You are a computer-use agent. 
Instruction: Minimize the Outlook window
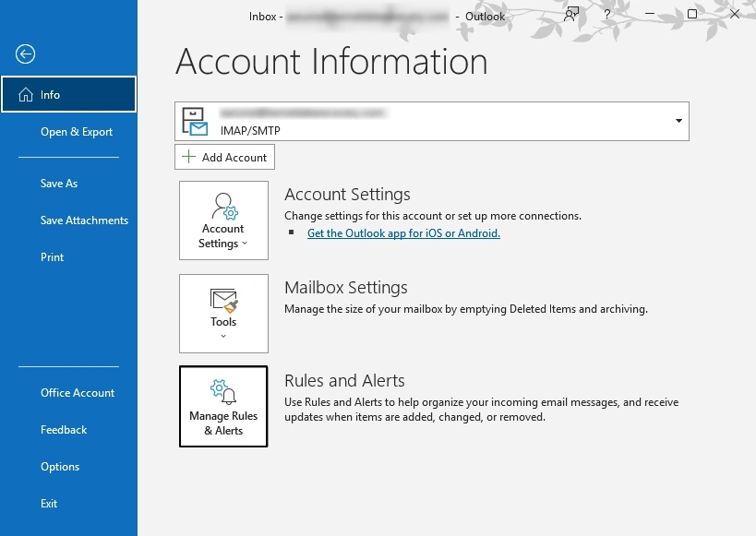(x=650, y=14)
